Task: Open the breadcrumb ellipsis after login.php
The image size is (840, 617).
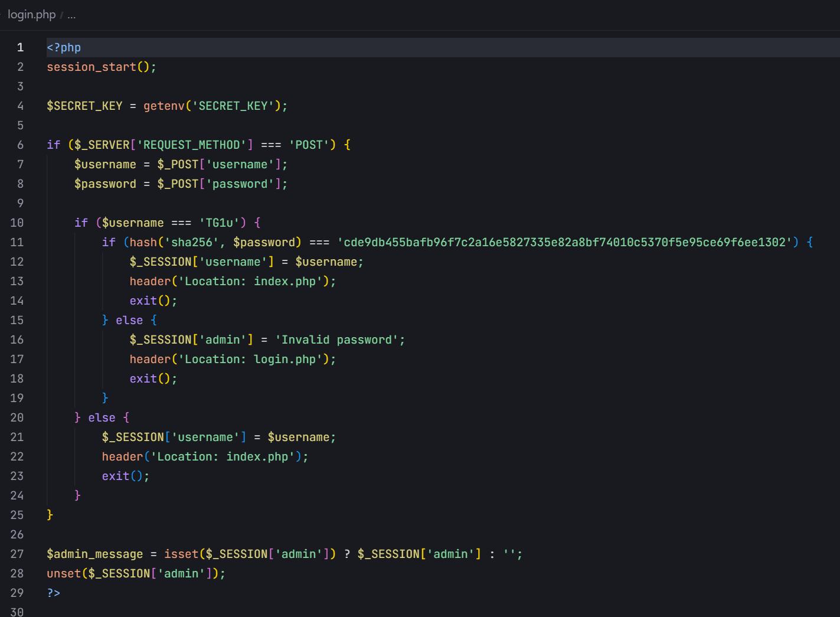Action: pos(71,15)
